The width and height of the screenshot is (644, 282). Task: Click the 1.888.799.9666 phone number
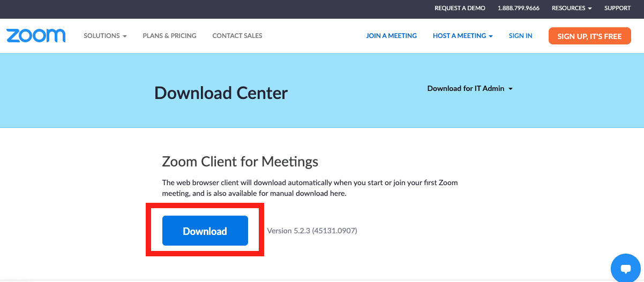(x=518, y=8)
